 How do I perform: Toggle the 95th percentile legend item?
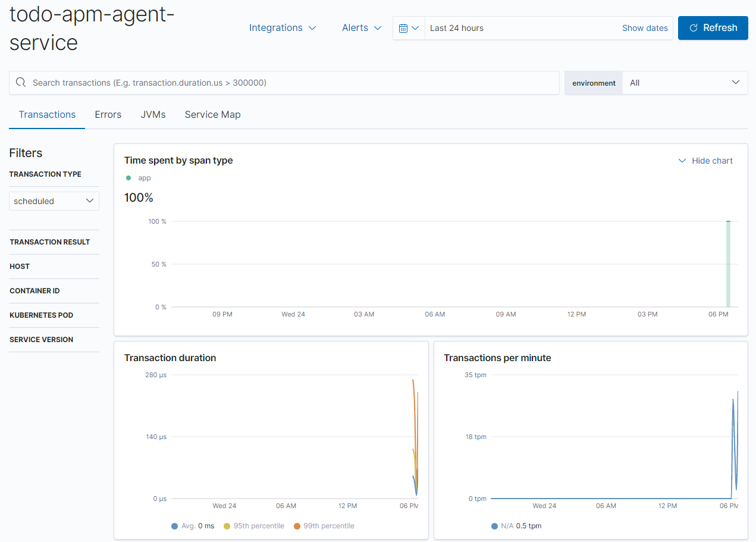tap(254, 526)
